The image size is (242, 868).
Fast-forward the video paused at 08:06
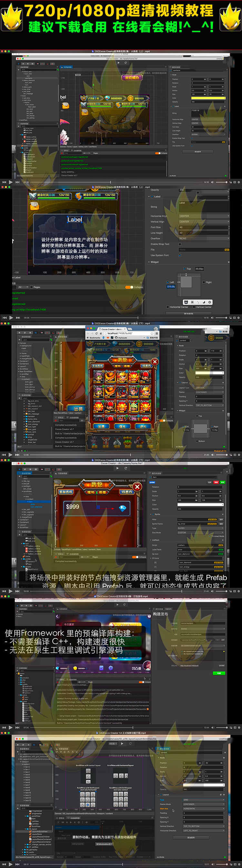coord(18,317)
